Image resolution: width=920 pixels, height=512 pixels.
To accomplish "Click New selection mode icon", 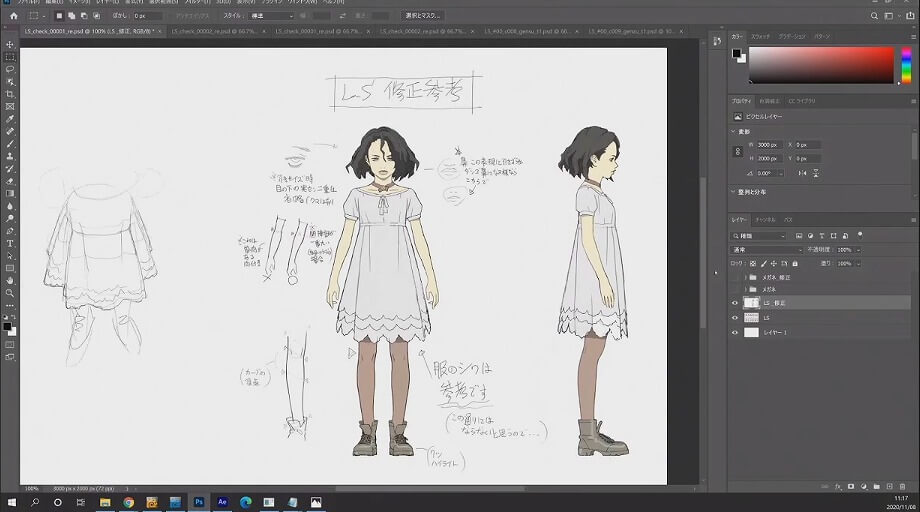I will coord(59,16).
